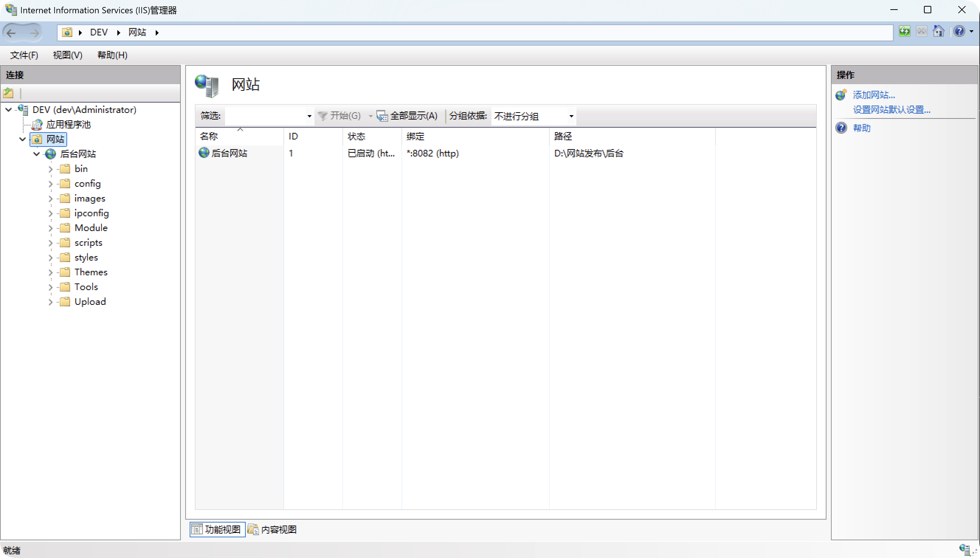Collapse the 后台网站 tree node
Screen dimensions: 980x558
(x=37, y=154)
